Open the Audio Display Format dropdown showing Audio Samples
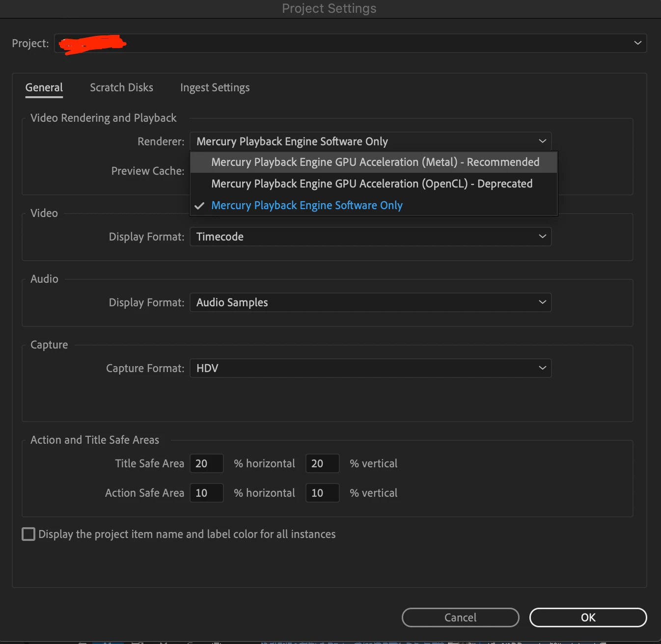661x644 pixels. point(371,302)
